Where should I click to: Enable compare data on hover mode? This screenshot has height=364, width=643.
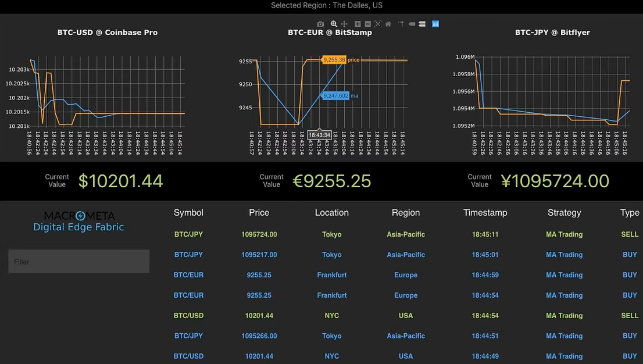[421, 24]
